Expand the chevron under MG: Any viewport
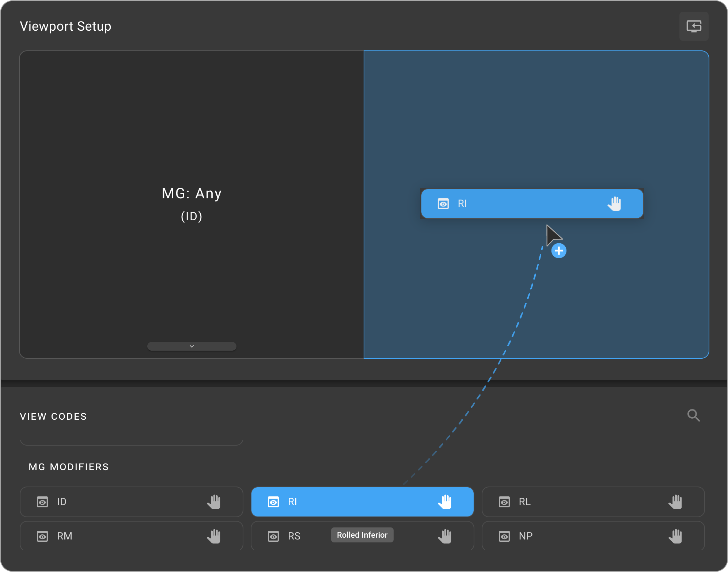This screenshot has width=728, height=572. [x=192, y=346]
